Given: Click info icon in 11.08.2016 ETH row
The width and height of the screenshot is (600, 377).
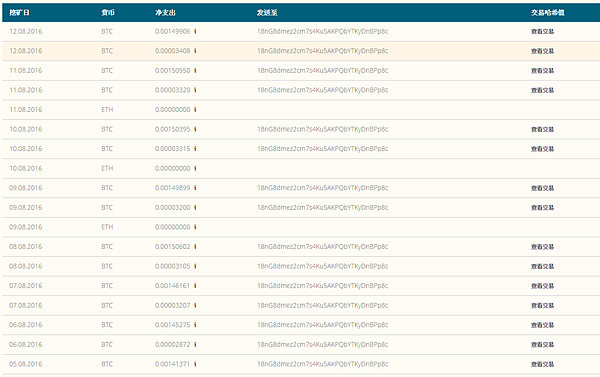Looking at the screenshot, I should click(195, 109).
